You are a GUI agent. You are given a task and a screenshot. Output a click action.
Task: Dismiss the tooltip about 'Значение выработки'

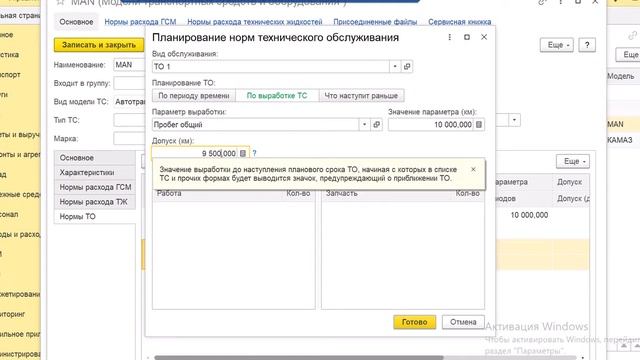click(x=473, y=169)
